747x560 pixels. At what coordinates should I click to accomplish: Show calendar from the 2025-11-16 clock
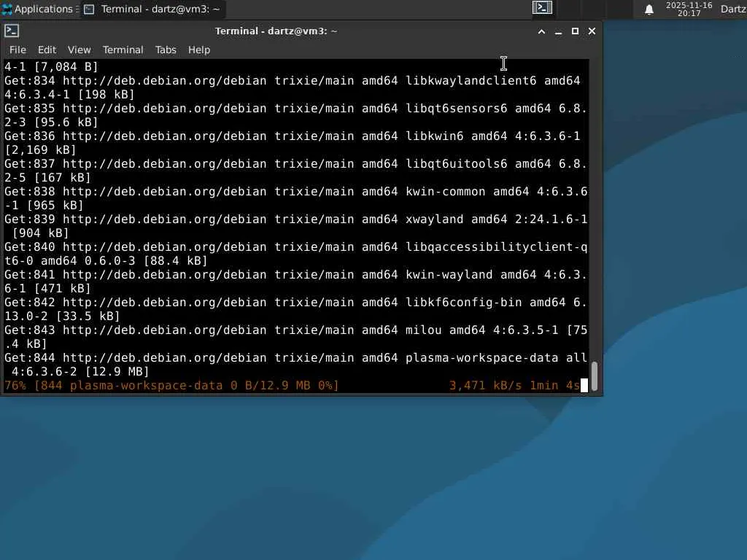coord(689,9)
